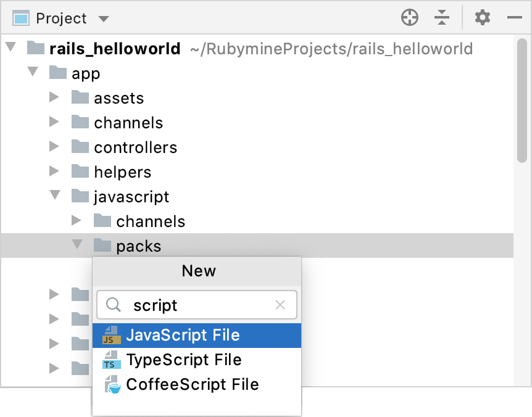The image size is (532, 417).
Task: Click the magnifier icon in the search field
Action: click(x=114, y=305)
